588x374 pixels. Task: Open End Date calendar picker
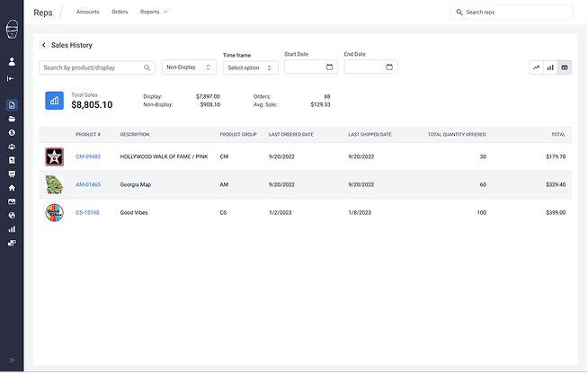click(x=389, y=67)
